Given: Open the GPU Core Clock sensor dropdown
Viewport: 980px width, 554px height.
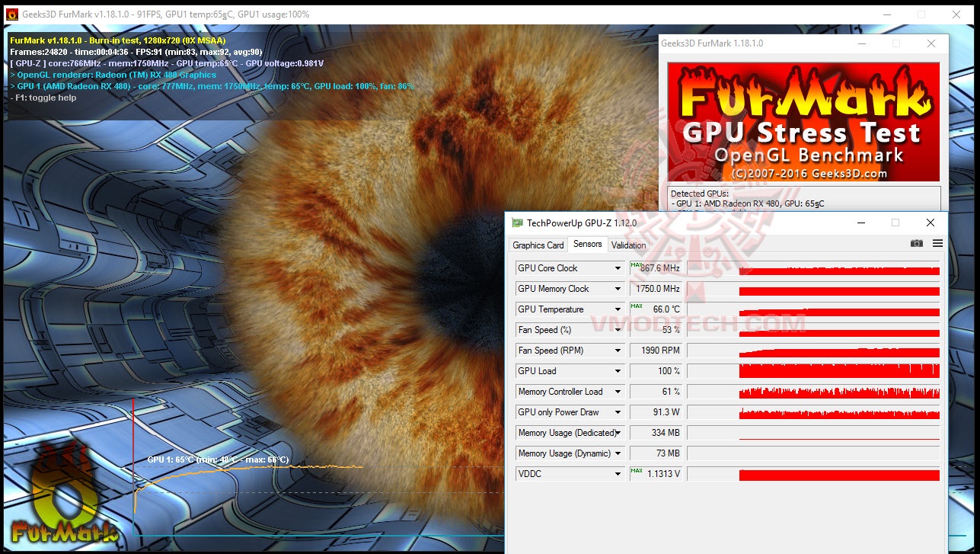Looking at the screenshot, I should click(618, 268).
